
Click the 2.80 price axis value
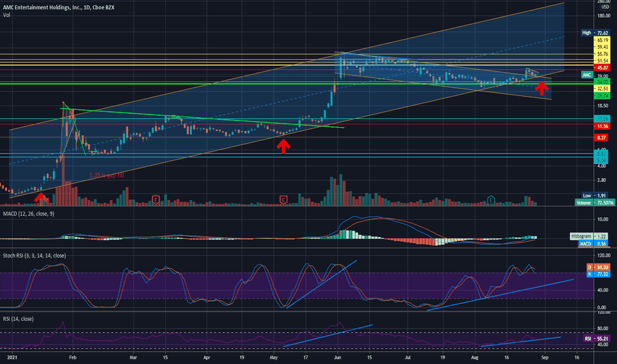(602, 180)
